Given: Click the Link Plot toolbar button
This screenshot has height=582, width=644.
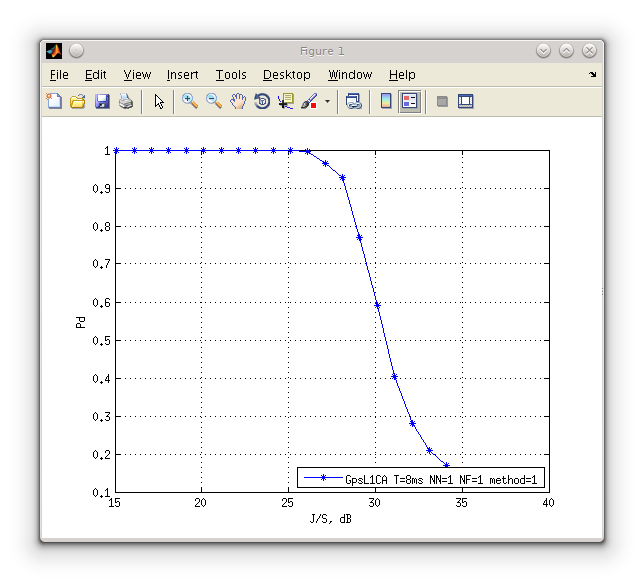Looking at the screenshot, I should (x=353, y=101).
